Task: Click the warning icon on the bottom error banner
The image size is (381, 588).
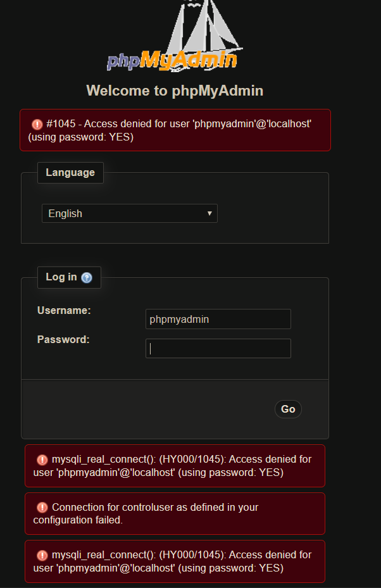Action: pos(41,554)
